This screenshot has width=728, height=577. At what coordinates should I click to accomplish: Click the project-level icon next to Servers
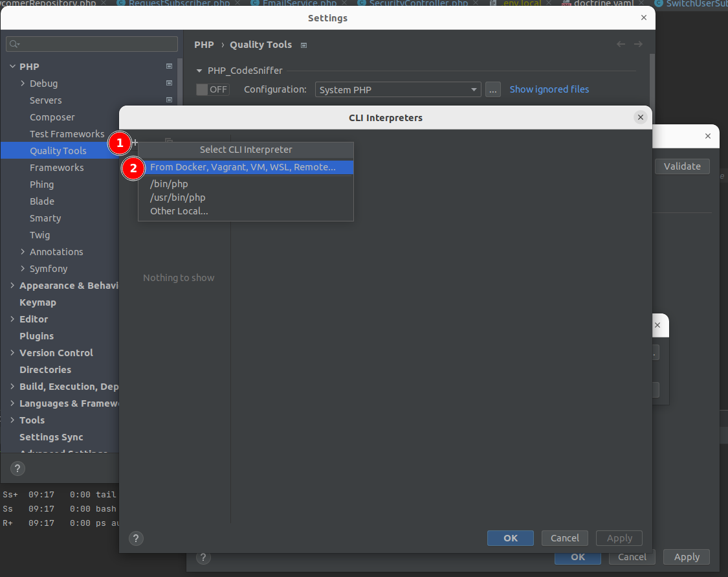pyautogui.click(x=169, y=100)
